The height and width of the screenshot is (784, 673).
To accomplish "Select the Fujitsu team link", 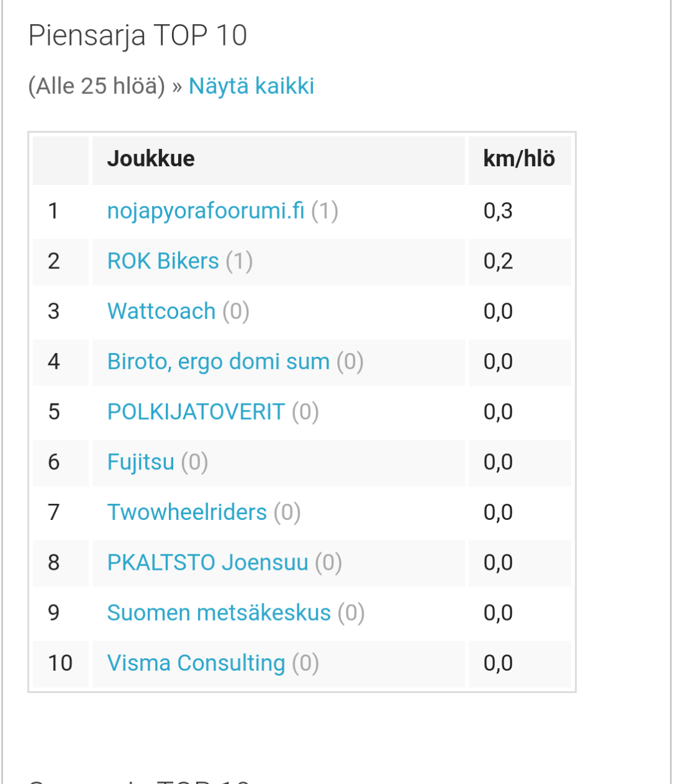I will 140,462.
